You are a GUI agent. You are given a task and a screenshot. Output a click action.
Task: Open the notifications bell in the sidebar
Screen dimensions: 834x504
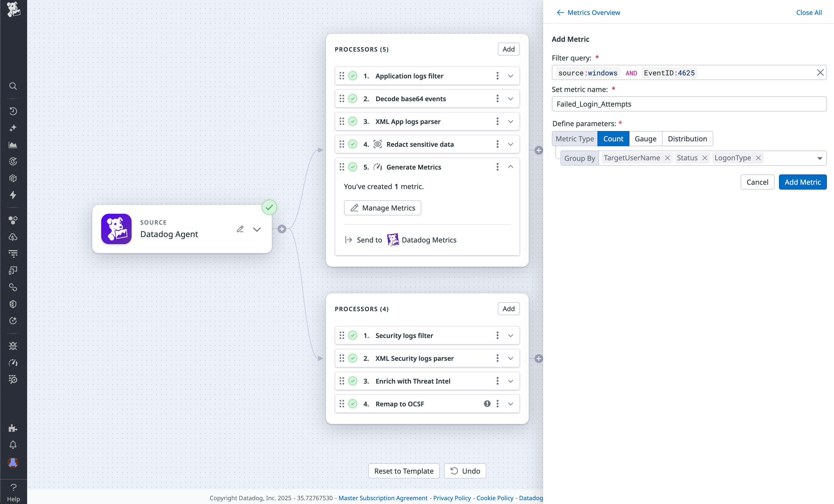coord(13,445)
